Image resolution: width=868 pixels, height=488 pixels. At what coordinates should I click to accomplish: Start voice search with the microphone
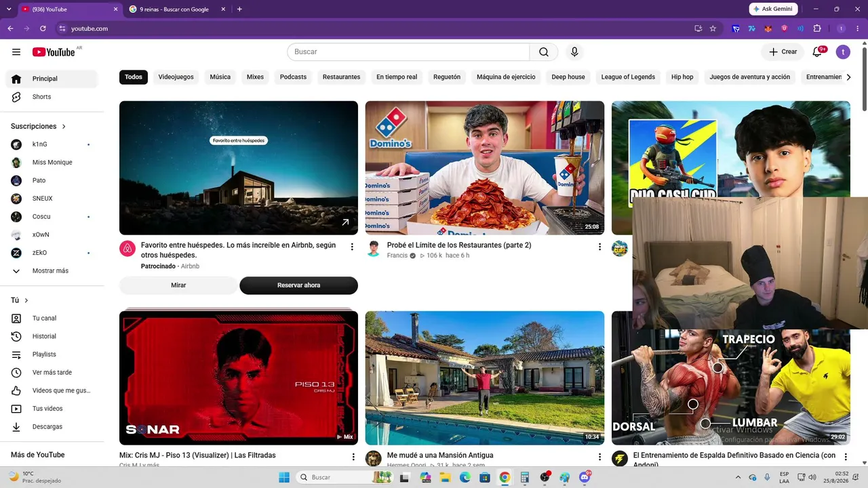[574, 52]
